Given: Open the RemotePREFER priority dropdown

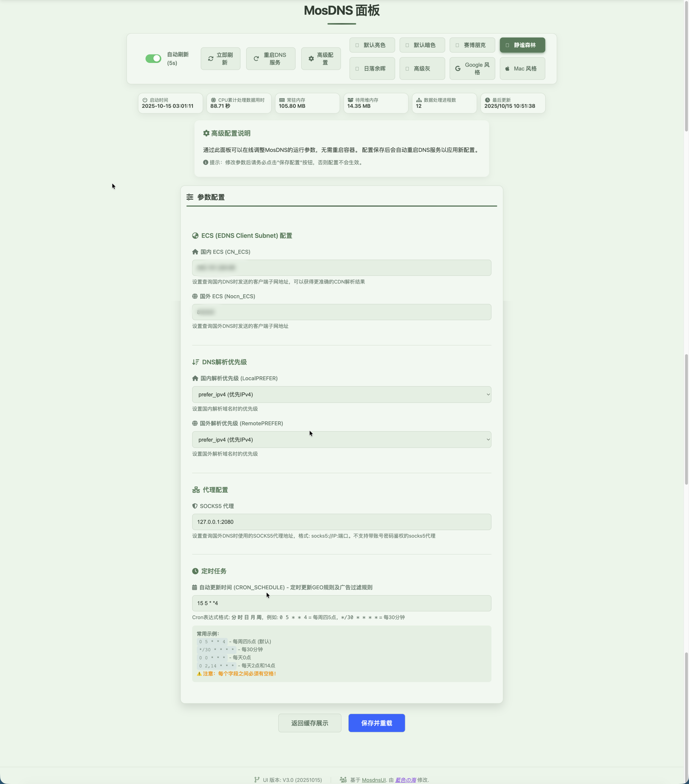Looking at the screenshot, I should point(341,440).
